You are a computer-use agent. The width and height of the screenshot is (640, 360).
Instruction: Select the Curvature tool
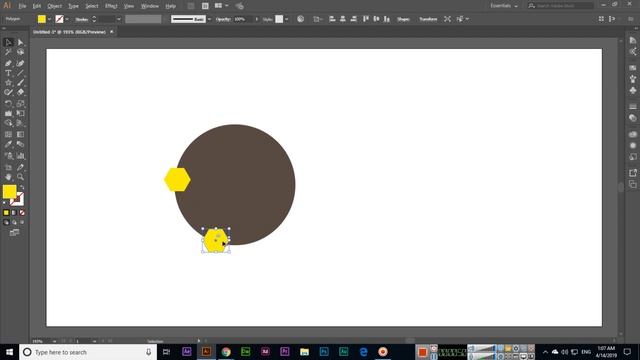(20, 63)
